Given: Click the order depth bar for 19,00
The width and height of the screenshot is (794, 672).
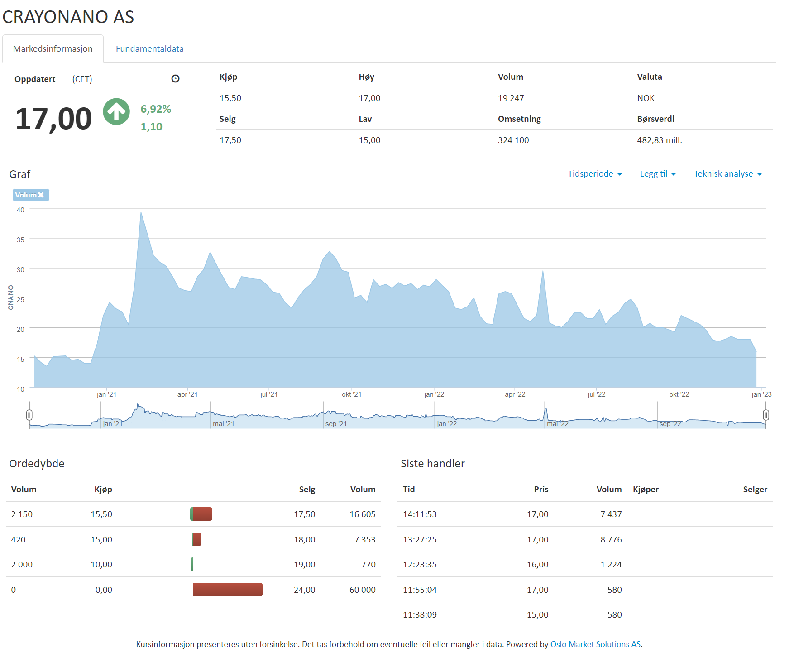Looking at the screenshot, I should pos(192,564).
